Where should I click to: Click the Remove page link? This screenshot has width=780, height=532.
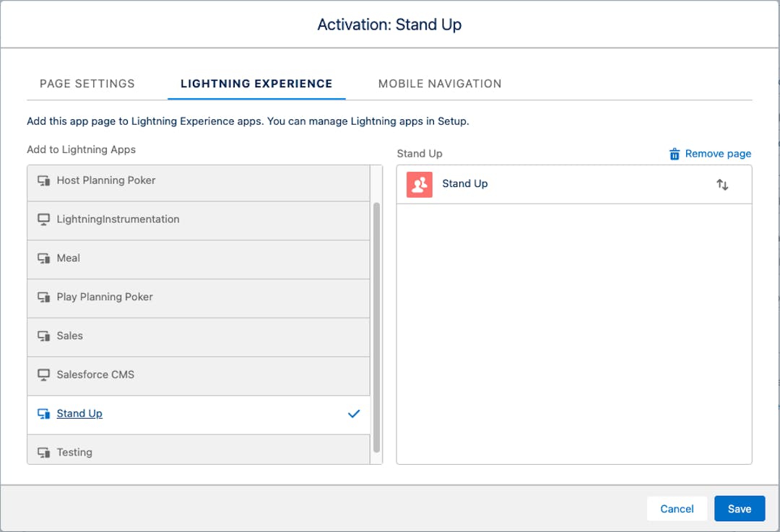pyautogui.click(x=718, y=153)
